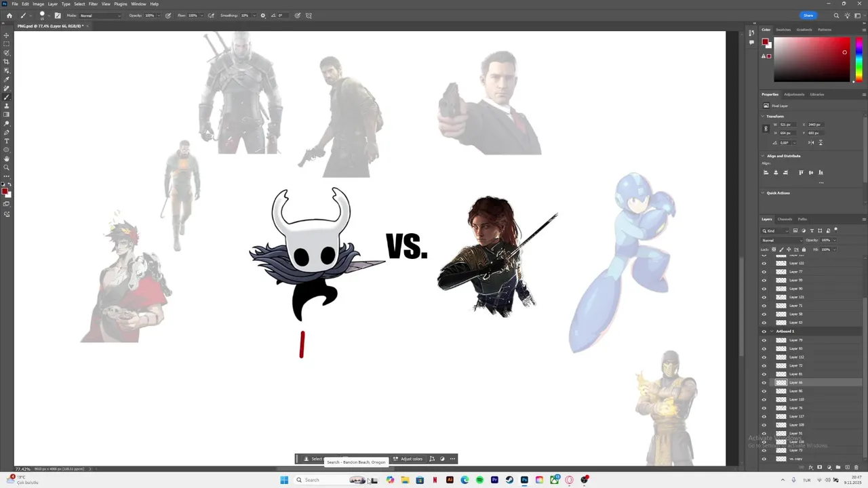868x488 pixels.
Task: Click lock transparent pixels icon
Action: point(774,249)
